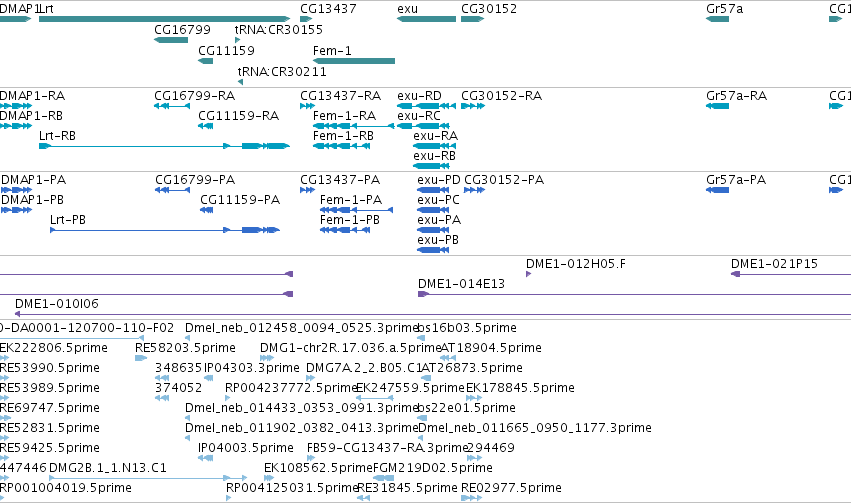The image size is (851, 503).
Task: Click transcript CG13437-RA
Action: pyautogui.click(x=340, y=96)
